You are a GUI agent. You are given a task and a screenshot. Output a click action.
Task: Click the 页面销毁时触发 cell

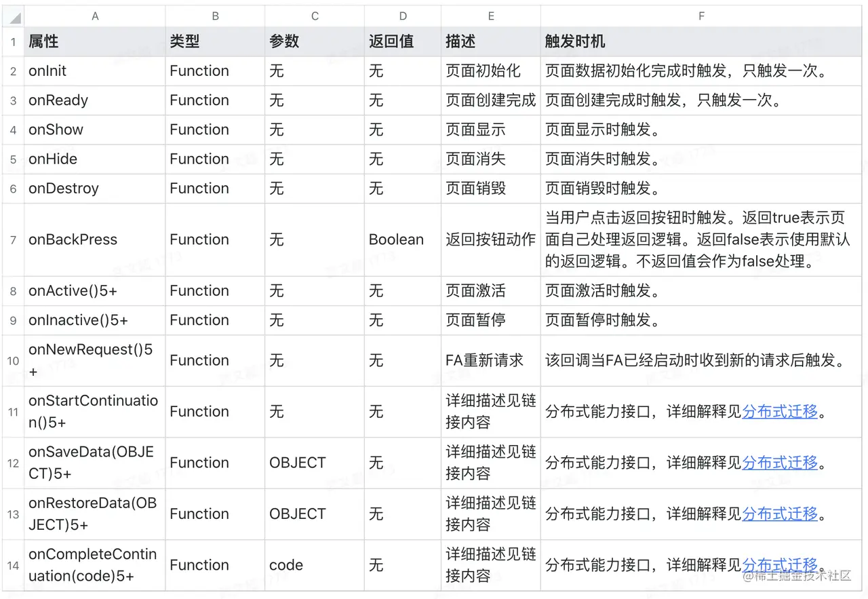coord(702,188)
